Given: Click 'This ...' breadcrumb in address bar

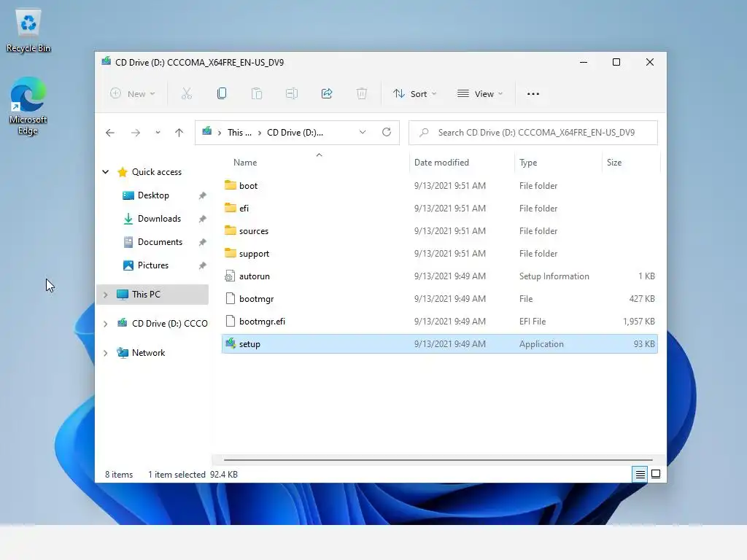Looking at the screenshot, I should tap(239, 133).
